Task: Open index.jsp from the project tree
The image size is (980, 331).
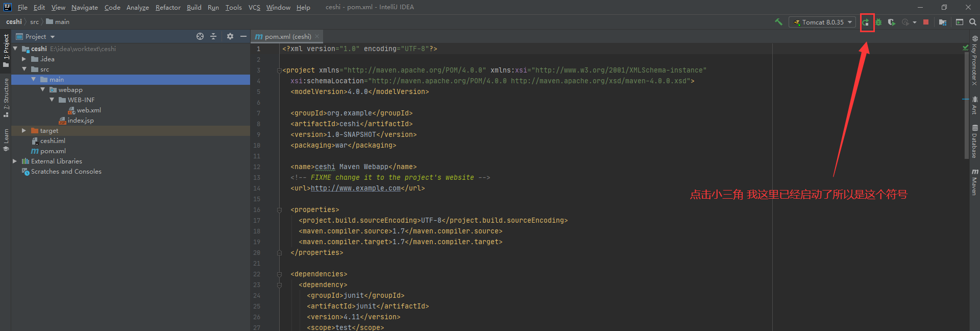Action: point(81,121)
